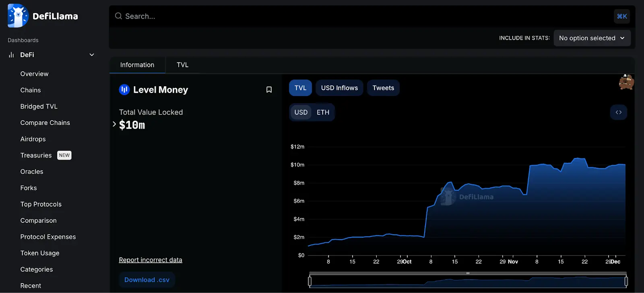The height and width of the screenshot is (293, 644).
Task: Click the left handle of chart range slider
Action: coord(310,281)
